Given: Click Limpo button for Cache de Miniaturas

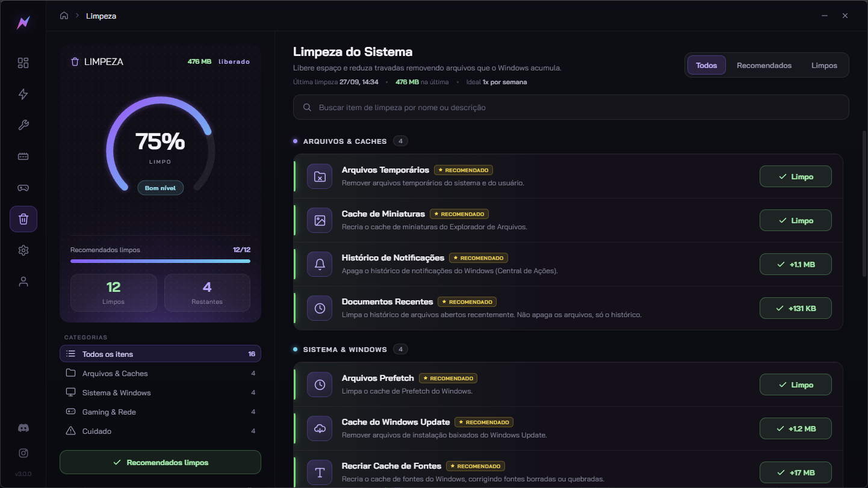Looking at the screenshot, I should coord(796,221).
